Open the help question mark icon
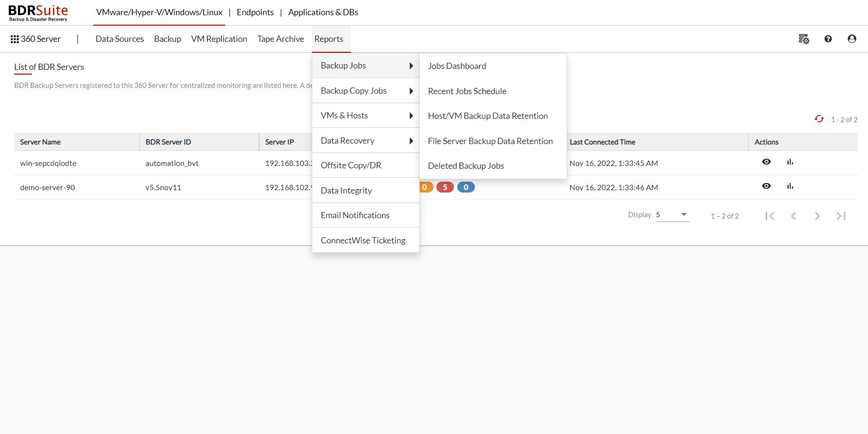 coord(828,39)
